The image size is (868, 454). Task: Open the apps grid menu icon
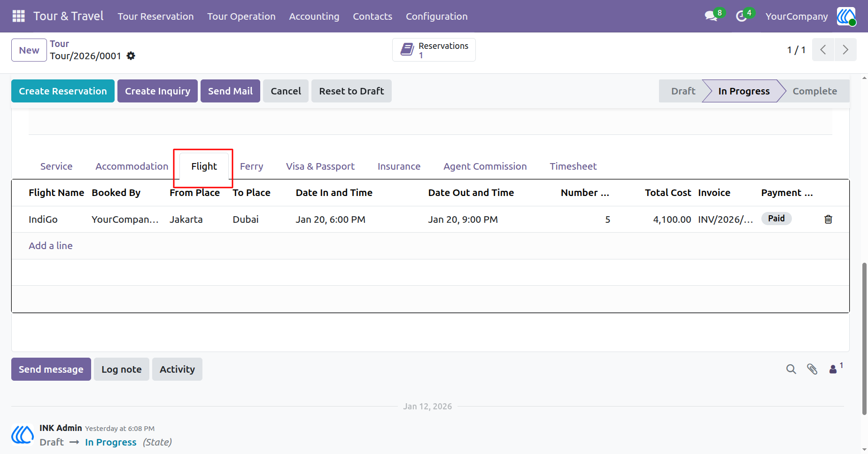click(x=18, y=16)
